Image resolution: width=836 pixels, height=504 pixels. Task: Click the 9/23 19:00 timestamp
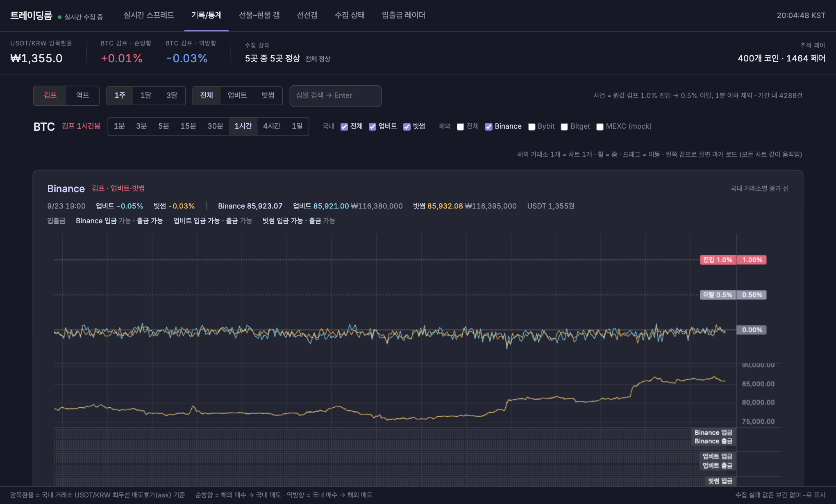(x=66, y=206)
